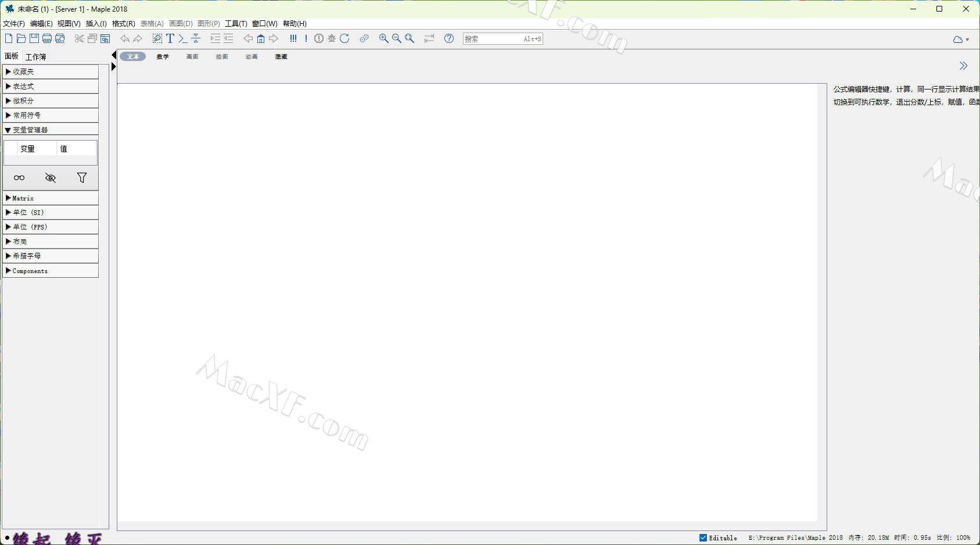Viewport: 980px width, 545px height.
Task: Toggle the crossed-eye hide variables icon
Action: pos(51,178)
